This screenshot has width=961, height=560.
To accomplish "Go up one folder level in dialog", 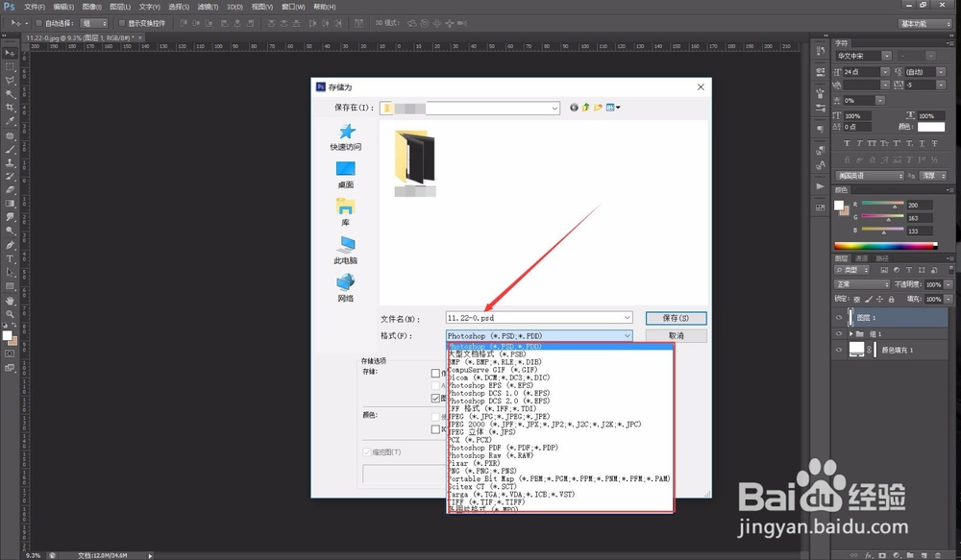I will point(586,108).
